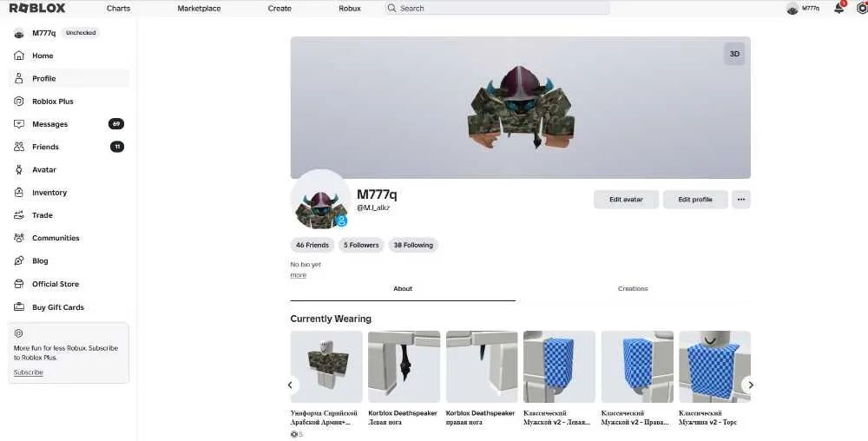Toggle the 3D avatar view button
Viewport: 868px width, 441px height.
[x=734, y=54]
